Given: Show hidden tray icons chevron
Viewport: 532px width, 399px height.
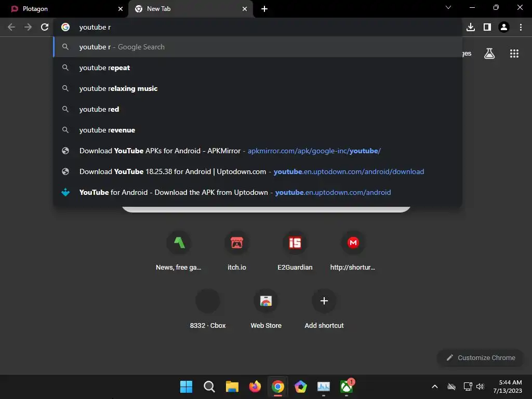Looking at the screenshot, I should (x=435, y=387).
